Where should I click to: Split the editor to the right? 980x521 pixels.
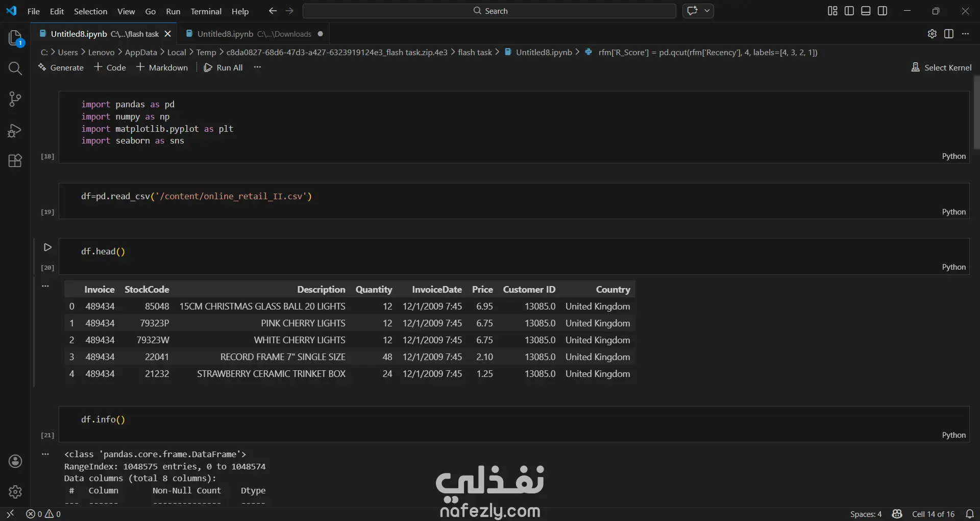coord(949,34)
